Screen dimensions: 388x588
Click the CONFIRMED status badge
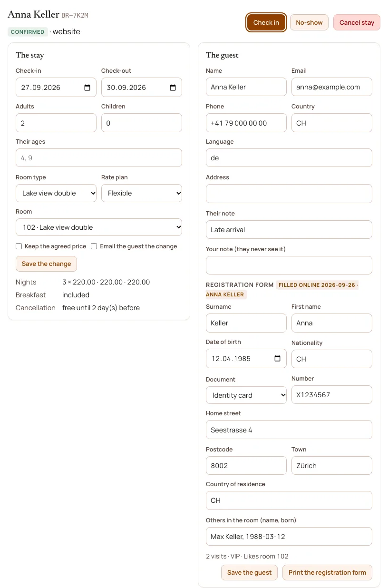tap(28, 32)
